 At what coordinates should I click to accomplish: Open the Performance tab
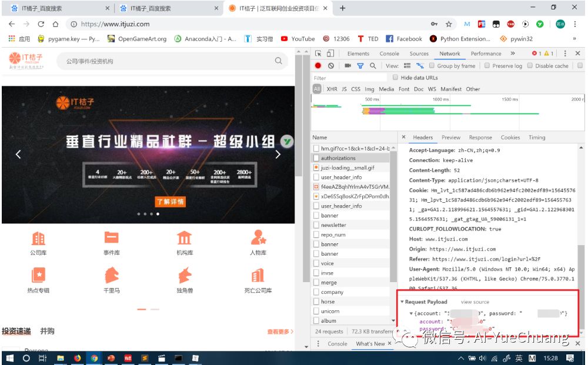(x=486, y=53)
